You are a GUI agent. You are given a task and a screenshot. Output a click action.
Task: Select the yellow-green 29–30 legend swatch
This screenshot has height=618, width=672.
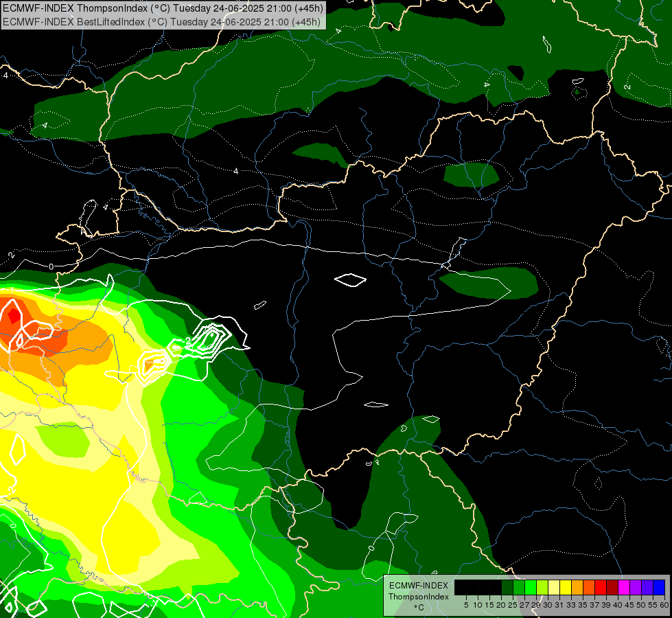(x=542, y=587)
